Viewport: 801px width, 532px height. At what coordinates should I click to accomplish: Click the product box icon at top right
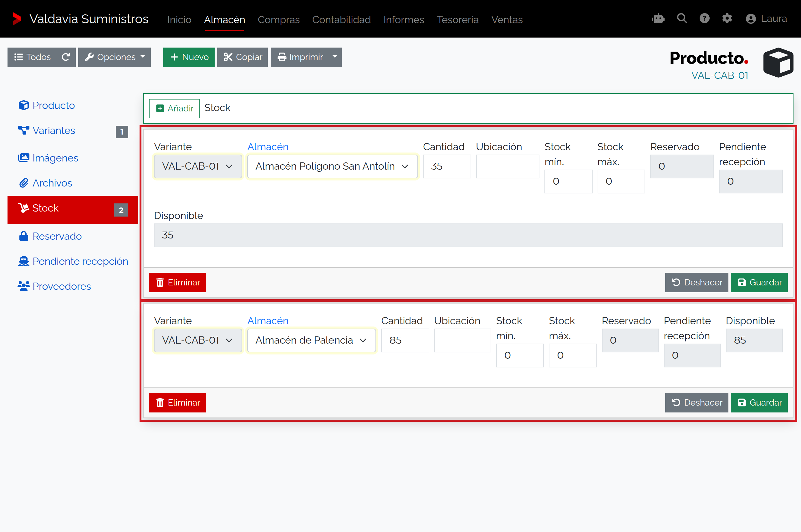[x=778, y=63]
